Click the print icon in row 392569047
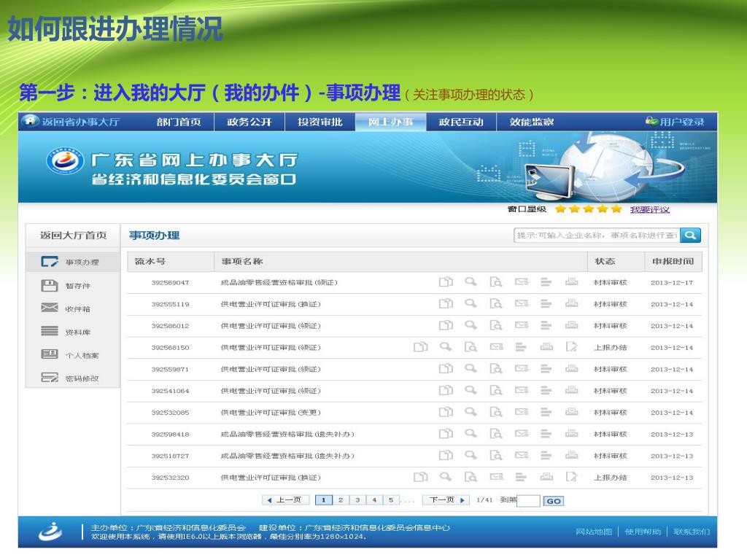The width and height of the screenshot is (747, 560). [x=571, y=282]
